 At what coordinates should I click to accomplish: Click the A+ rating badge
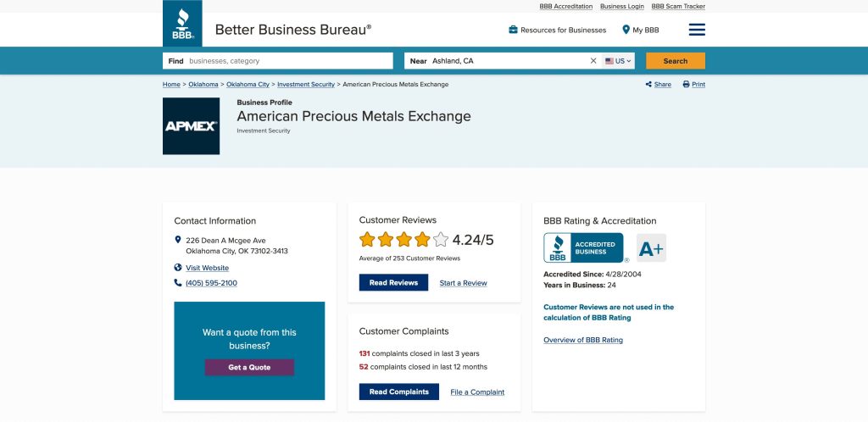(651, 248)
